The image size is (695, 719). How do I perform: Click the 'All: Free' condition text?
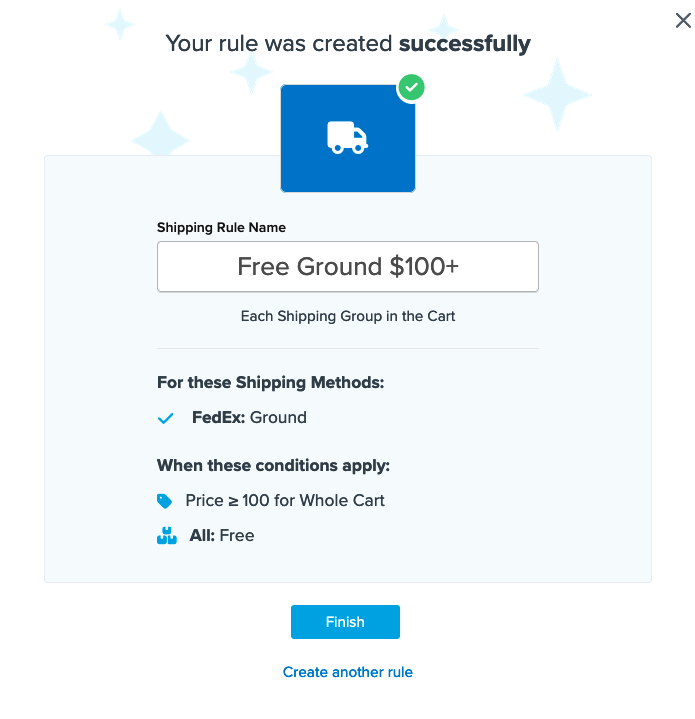coord(222,536)
